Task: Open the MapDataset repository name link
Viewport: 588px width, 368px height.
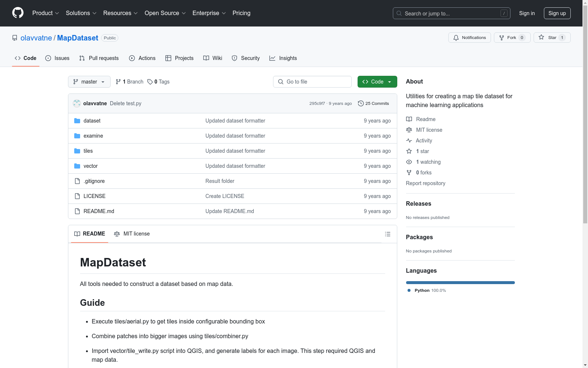Action: coord(78,38)
